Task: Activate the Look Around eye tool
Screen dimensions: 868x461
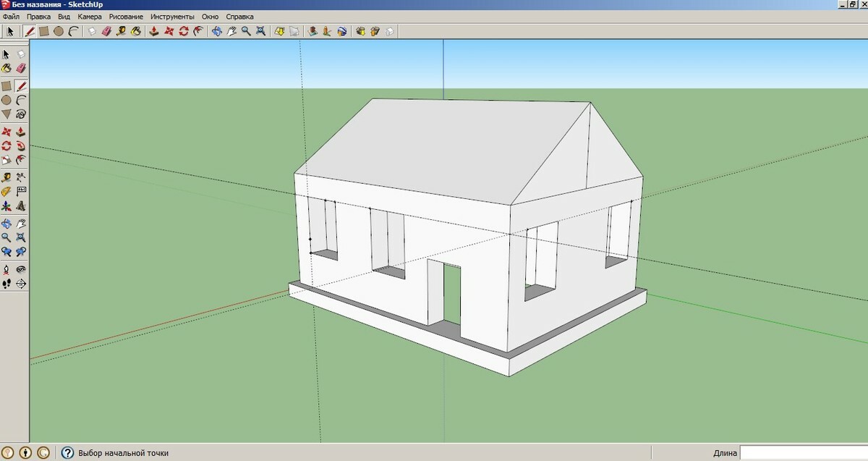Action: 22,269
